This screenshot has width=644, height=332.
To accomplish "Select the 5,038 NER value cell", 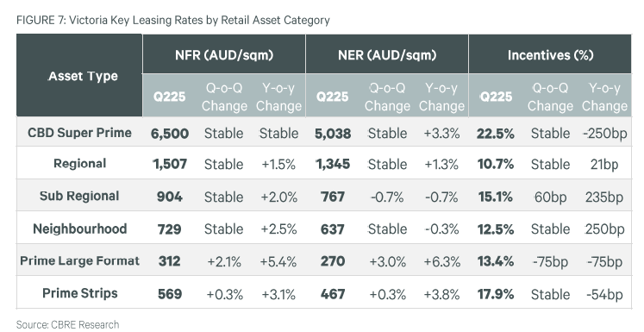I will point(333,134).
